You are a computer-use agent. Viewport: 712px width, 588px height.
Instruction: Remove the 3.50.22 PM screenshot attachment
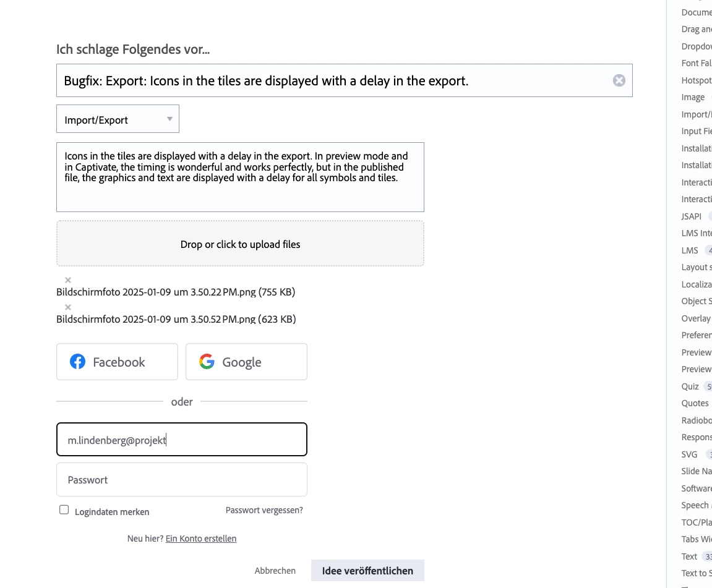(x=68, y=280)
